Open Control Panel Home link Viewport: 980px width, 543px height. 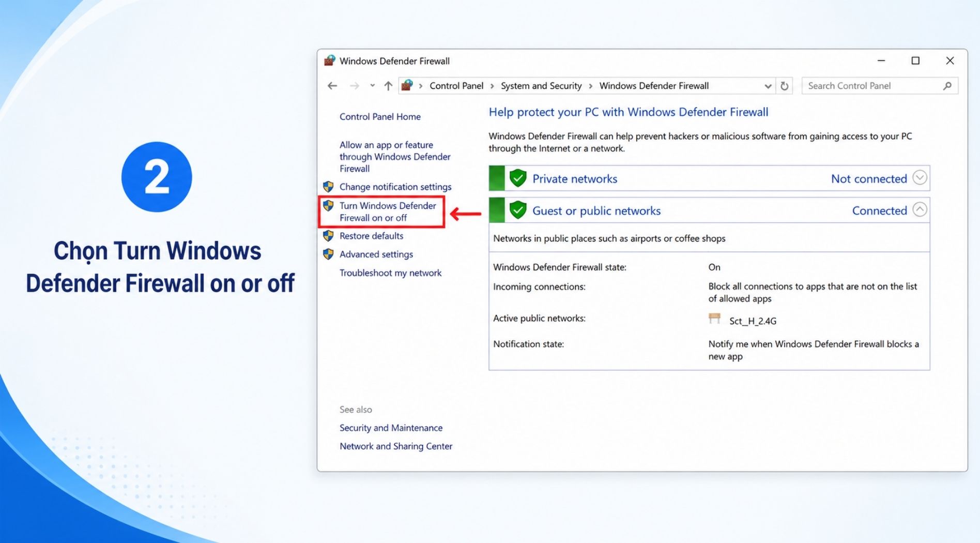click(x=380, y=117)
